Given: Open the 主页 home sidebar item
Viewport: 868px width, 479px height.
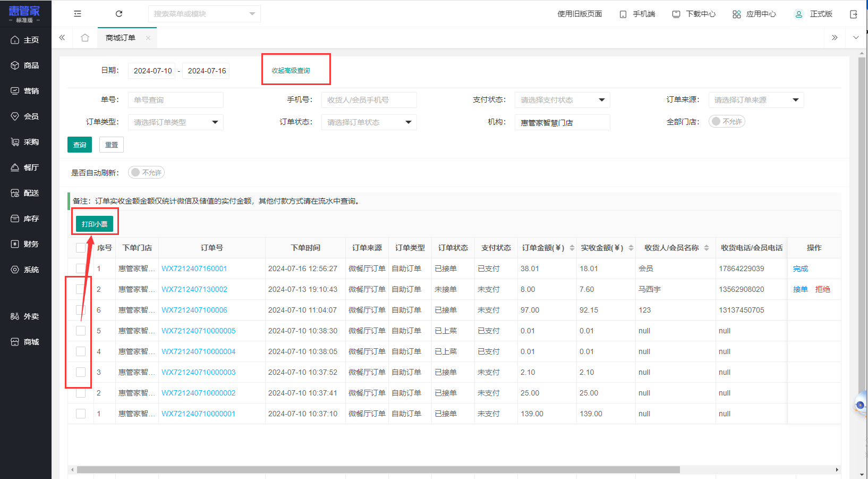Looking at the screenshot, I should coord(25,40).
